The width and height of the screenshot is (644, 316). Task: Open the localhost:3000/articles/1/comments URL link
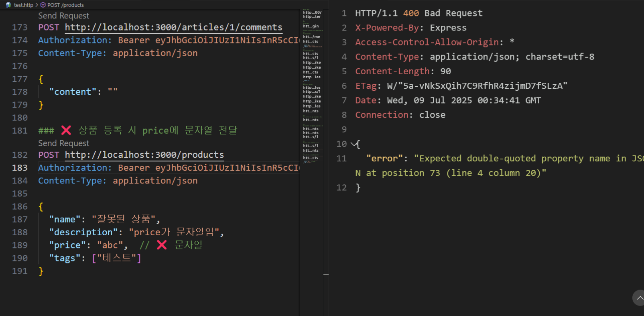pos(173,27)
